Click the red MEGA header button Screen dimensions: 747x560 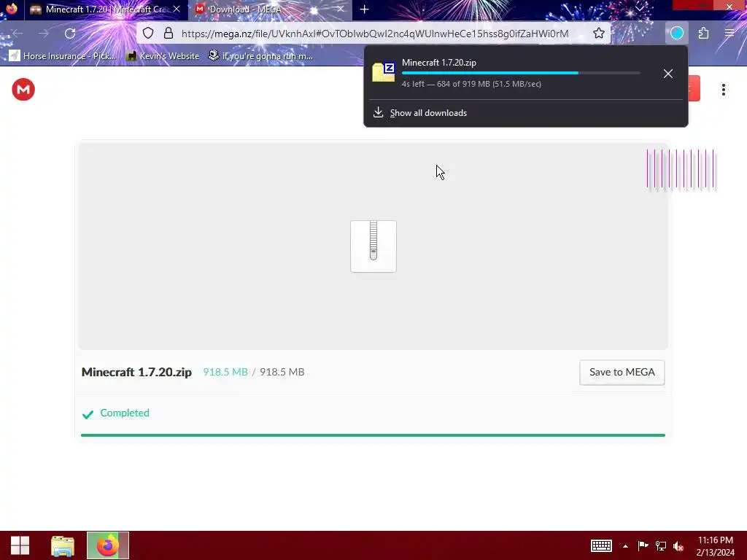coord(694,88)
